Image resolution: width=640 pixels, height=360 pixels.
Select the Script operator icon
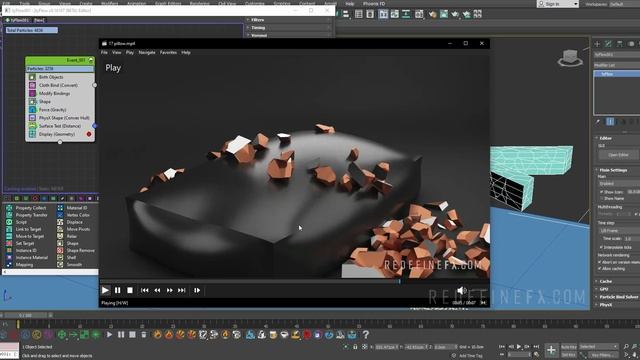[9, 222]
